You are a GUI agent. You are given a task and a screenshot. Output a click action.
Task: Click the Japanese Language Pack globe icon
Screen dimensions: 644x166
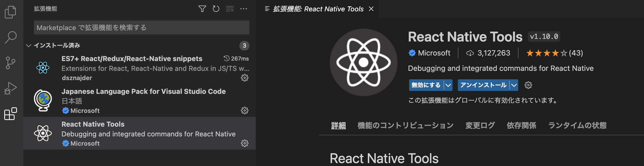tap(43, 100)
